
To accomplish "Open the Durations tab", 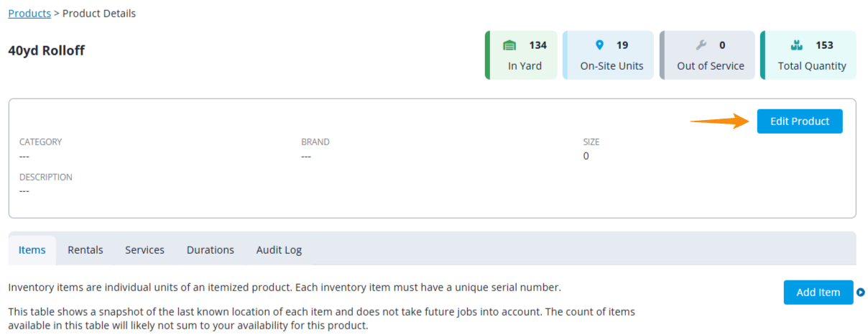I will [x=211, y=250].
